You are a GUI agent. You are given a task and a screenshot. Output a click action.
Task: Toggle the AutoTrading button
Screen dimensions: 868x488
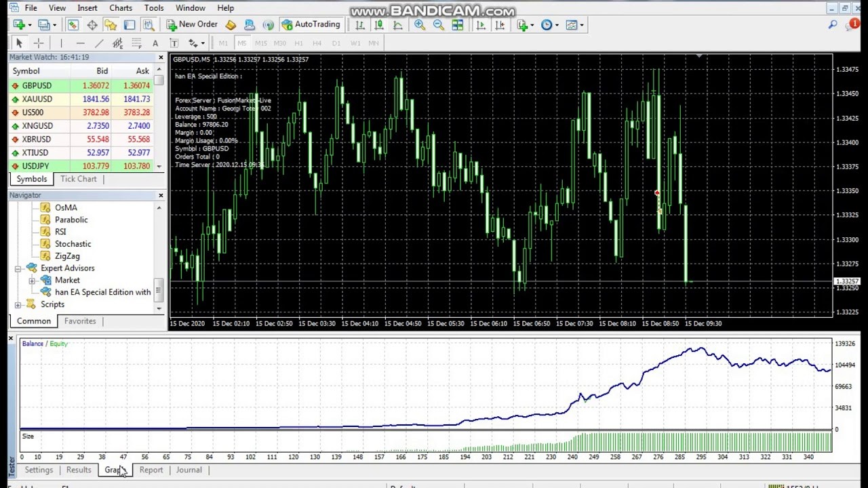pos(311,24)
